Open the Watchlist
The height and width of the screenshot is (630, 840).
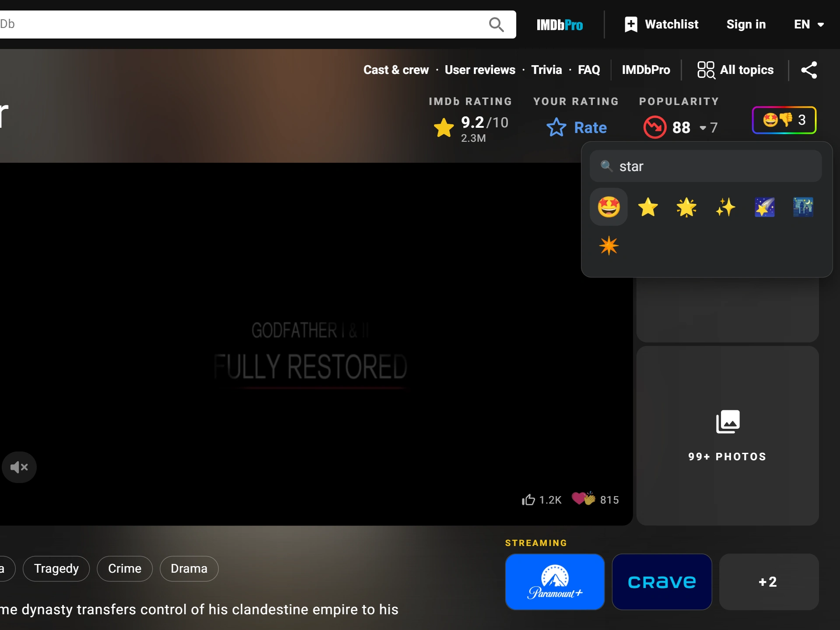coord(661,24)
